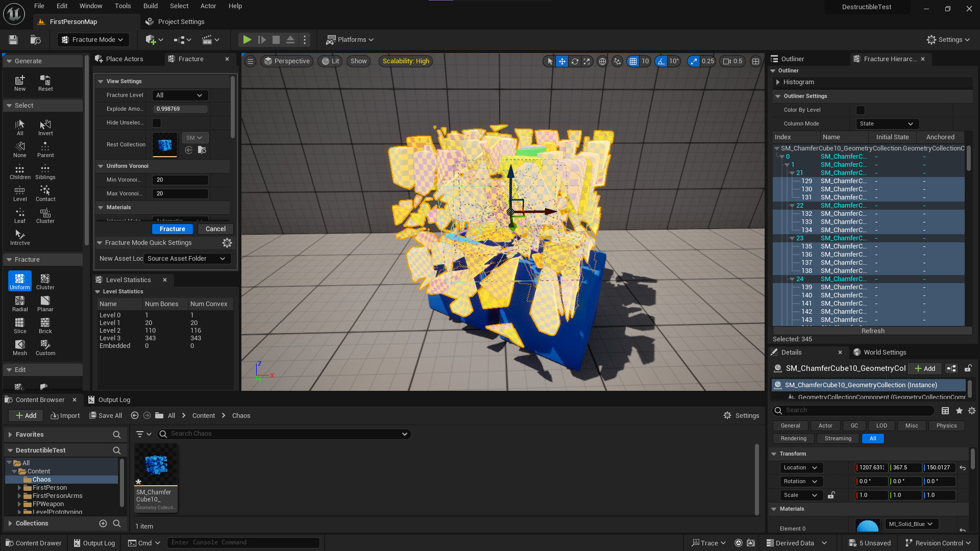Select the Slice fracture tool

pyautogui.click(x=20, y=325)
